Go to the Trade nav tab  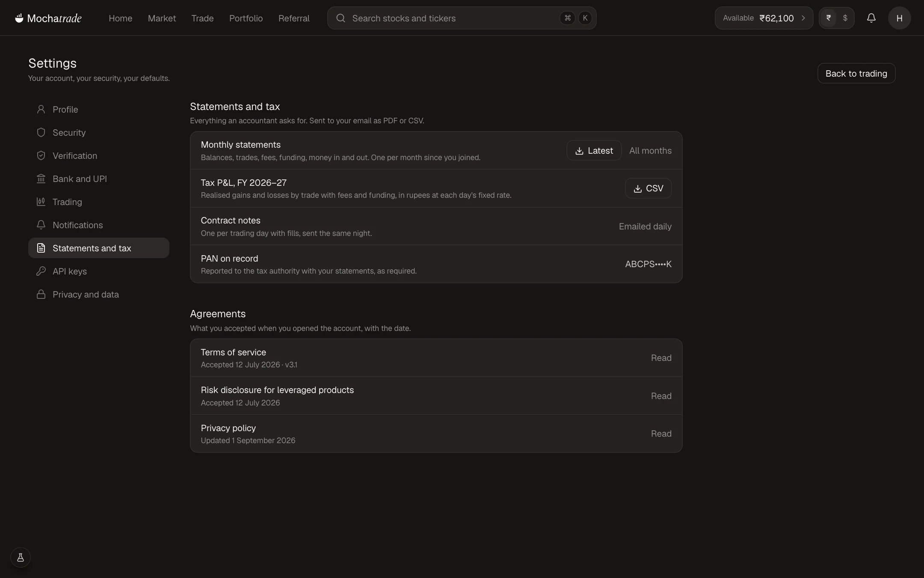coord(202,18)
